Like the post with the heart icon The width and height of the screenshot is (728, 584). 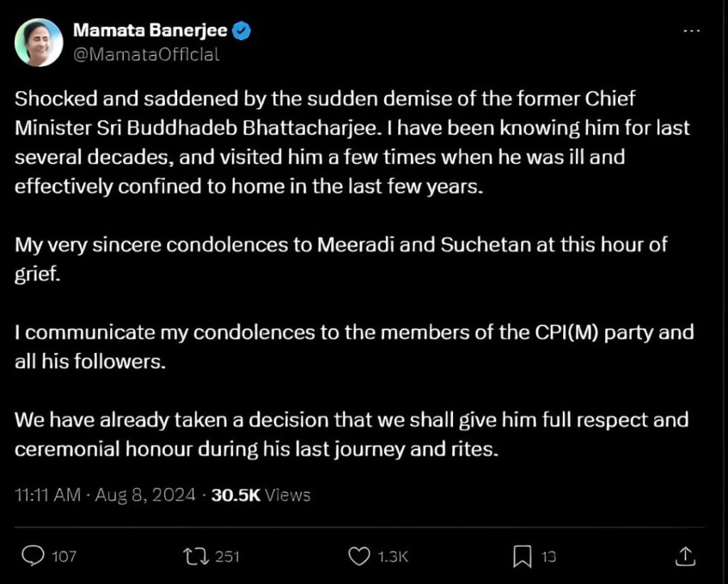[x=362, y=556]
